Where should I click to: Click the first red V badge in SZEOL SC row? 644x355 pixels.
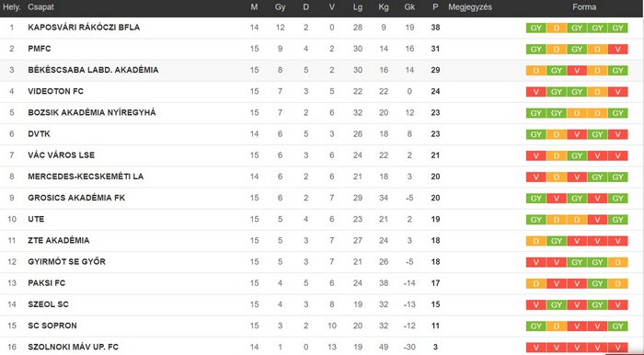coord(536,305)
